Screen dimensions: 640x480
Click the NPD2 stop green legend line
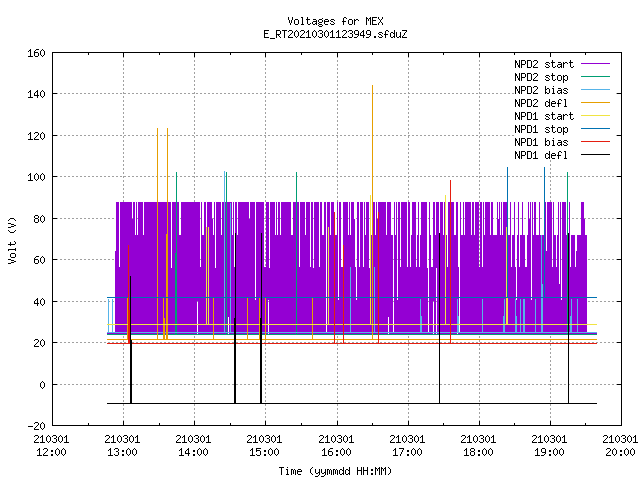(x=596, y=77)
